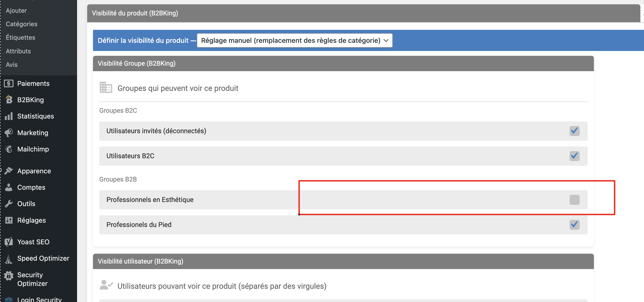Uncheck the Utilisateurs B2C checkbox
Viewport: 644px width, 302px height.
point(574,156)
